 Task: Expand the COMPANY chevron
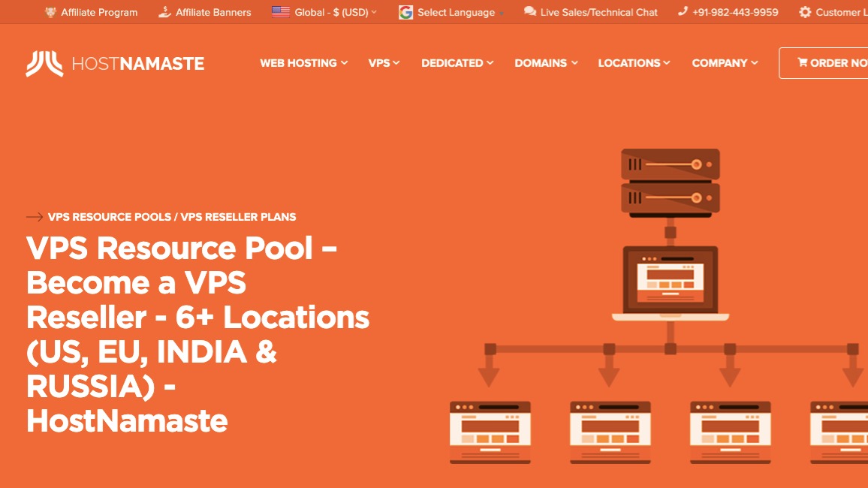(755, 63)
